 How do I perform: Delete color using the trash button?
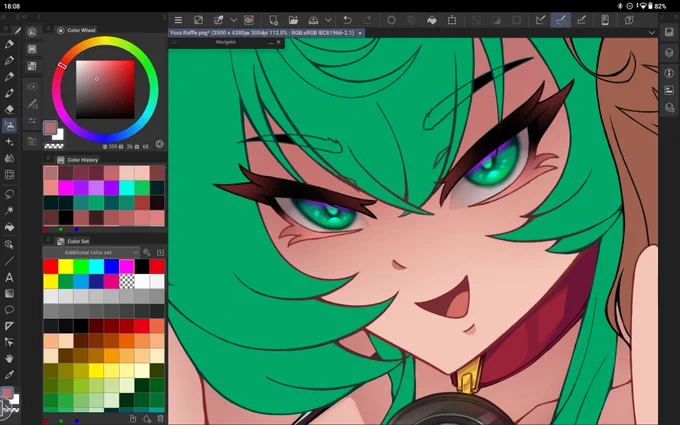[x=160, y=419]
